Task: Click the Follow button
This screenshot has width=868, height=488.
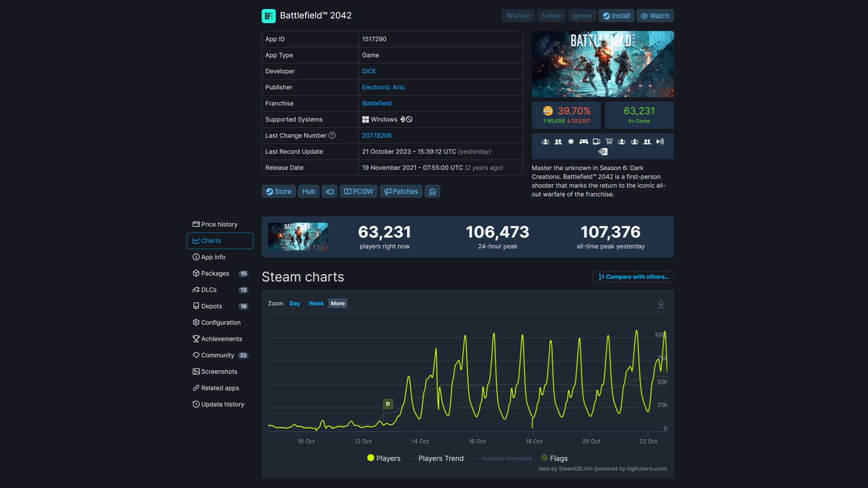Action: tap(551, 15)
